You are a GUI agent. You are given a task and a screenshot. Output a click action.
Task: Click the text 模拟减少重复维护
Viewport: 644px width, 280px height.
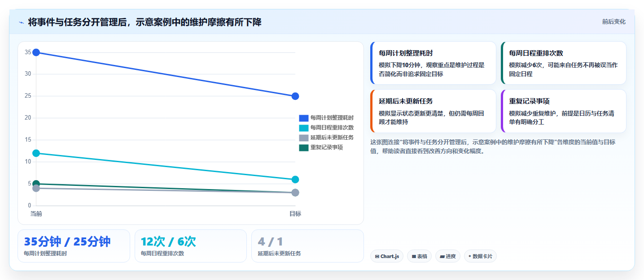pyautogui.click(x=533, y=113)
